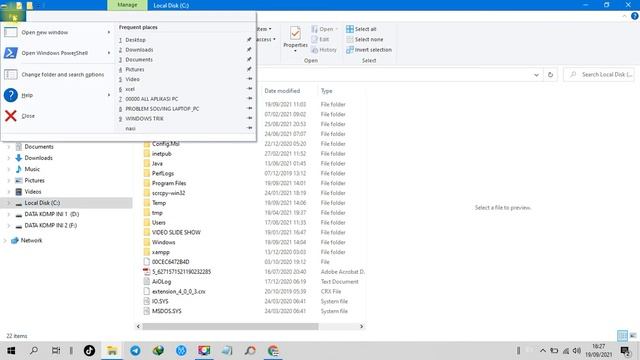Screen dimensions: 640x360
Task: Select Local Disk (C:) in navigation pane
Action: [42, 203]
